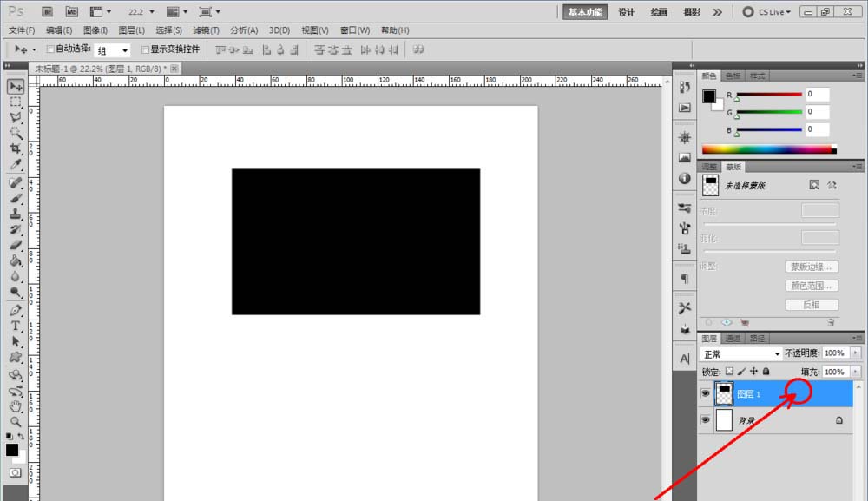The height and width of the screenshot is (501, 868).
Task: Enable show transform controls checkbox
Action: [145, 49]
